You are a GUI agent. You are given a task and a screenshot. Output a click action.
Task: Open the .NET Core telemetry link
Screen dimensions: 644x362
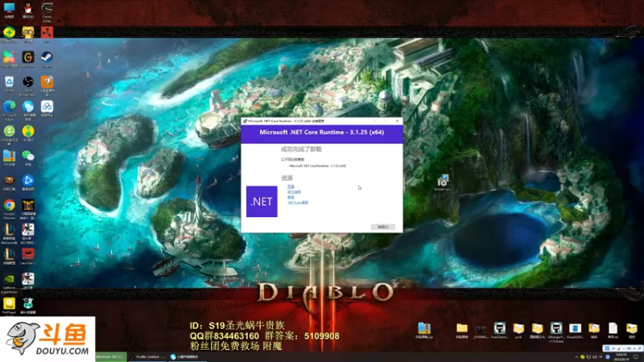pos(298,203)
